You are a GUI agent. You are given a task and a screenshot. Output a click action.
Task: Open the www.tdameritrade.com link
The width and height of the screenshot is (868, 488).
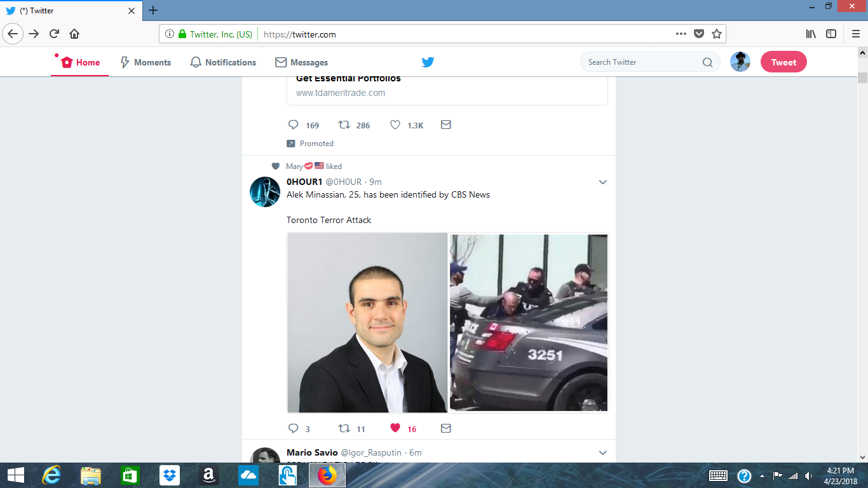tap(341, 93)
